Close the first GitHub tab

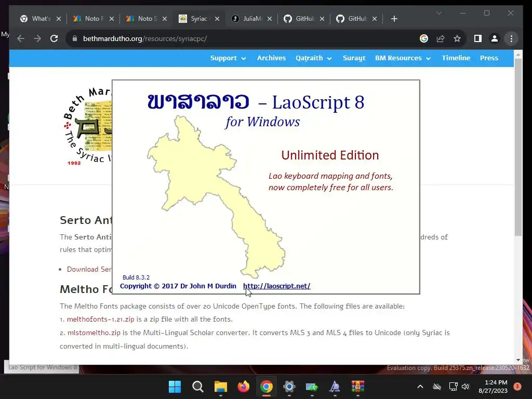pos(322,19)
